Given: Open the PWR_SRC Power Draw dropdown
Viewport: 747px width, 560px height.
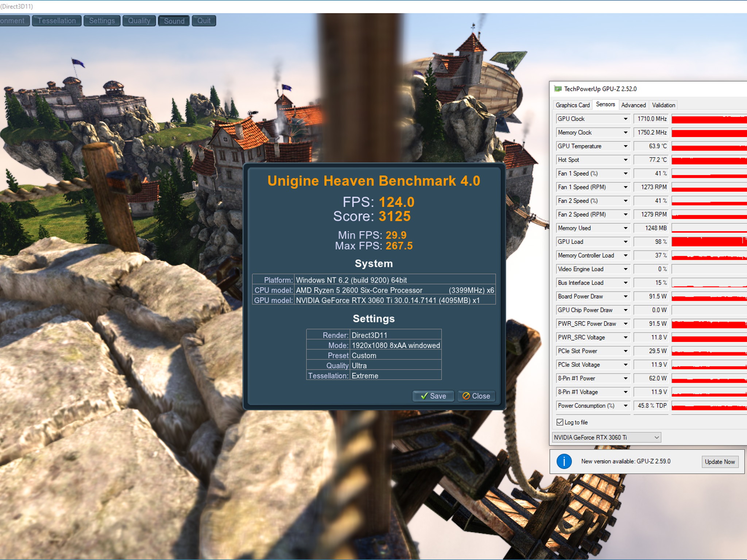Looking at the screenshot, I should click(x=626, y=324).
